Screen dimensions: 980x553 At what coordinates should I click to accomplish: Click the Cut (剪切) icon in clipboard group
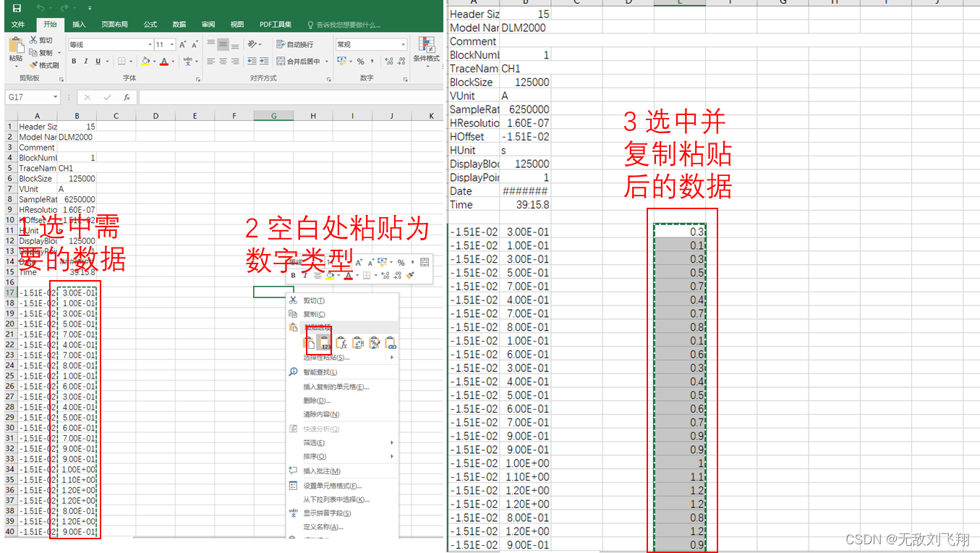click(x=33, y=40)
